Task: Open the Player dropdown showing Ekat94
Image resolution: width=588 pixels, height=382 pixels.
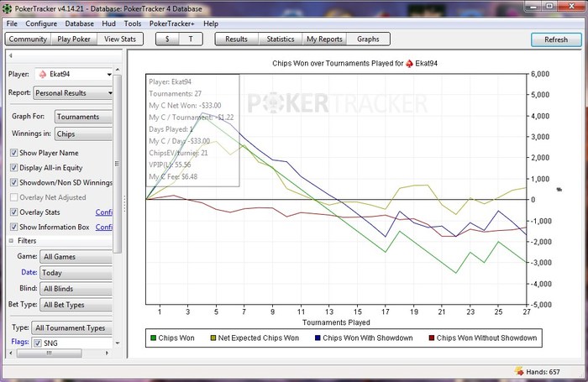Action: coord(74,74)
